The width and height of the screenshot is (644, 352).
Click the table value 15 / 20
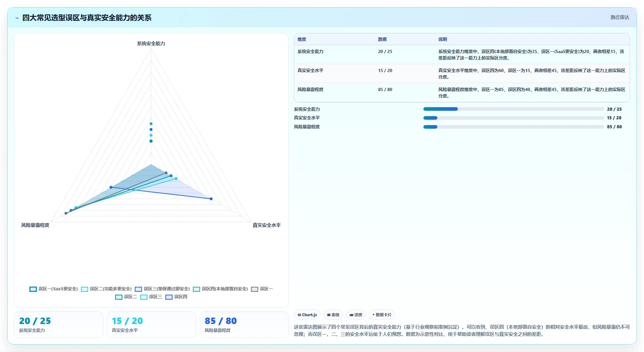tap(385, 71)
